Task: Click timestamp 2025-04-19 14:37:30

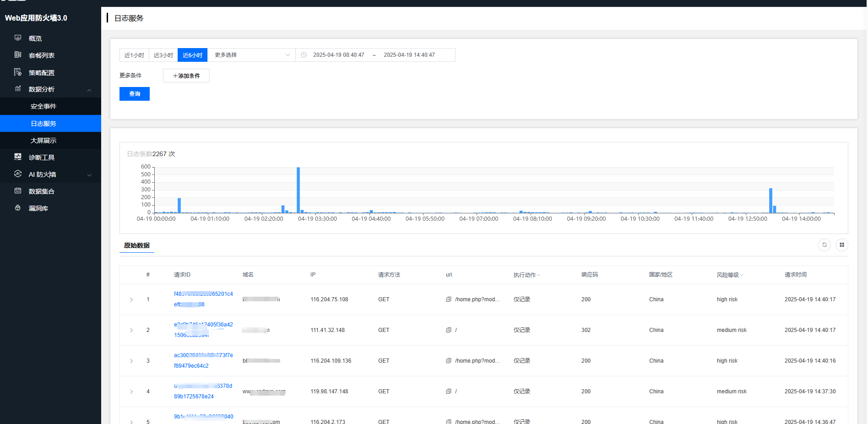Action: pos(810,391)
